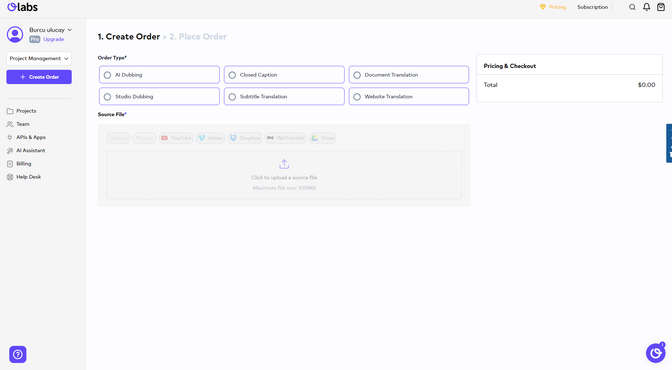672x370 pixels.
Task: Open the Project Management dropdown
Action: coord(39,58)
